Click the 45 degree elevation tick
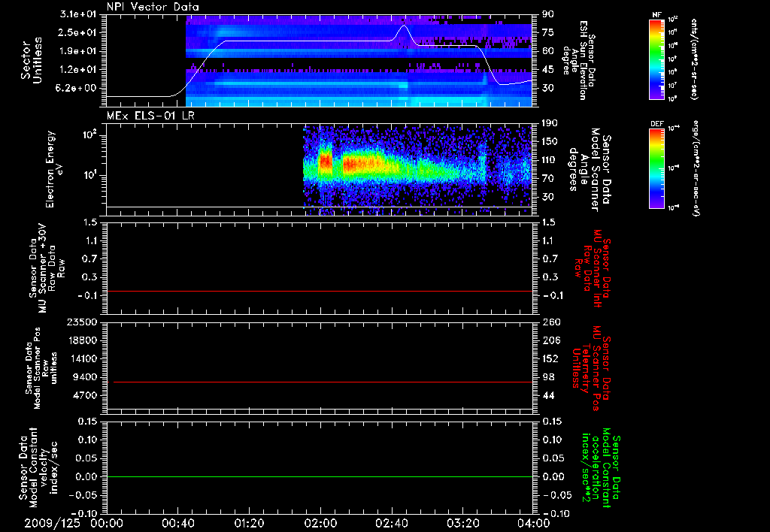This screenshot has height=532, width=770. [x=548, y=70]
